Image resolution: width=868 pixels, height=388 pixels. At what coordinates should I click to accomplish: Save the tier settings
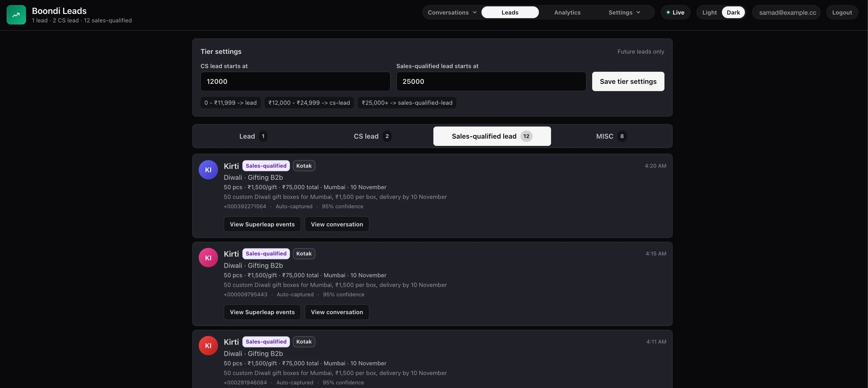click(x=628, y=81)
